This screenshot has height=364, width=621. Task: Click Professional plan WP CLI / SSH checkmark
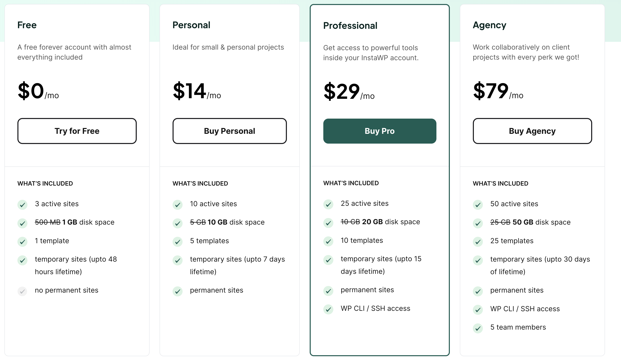click(328, 309)
